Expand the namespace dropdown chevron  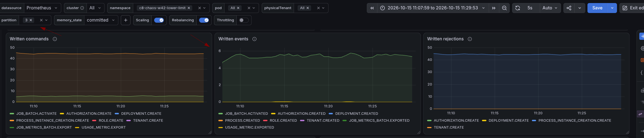204,8
